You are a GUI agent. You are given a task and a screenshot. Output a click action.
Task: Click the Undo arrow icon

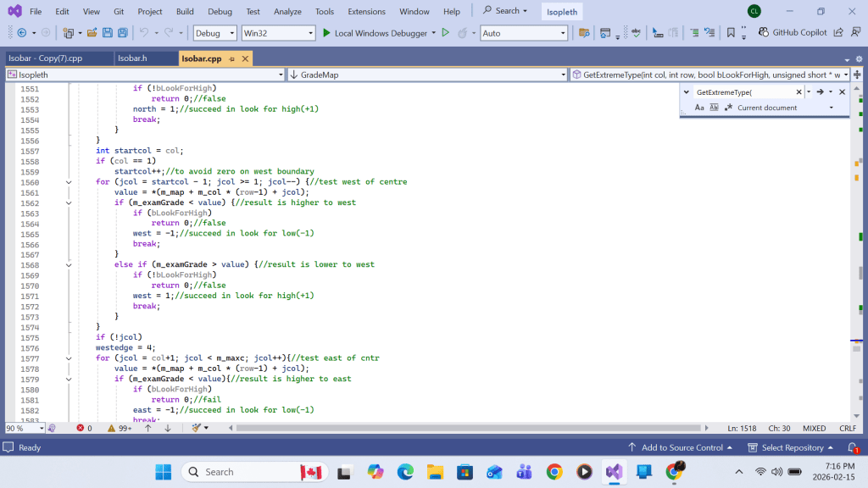pyautogui.click(x=144, y=33)
